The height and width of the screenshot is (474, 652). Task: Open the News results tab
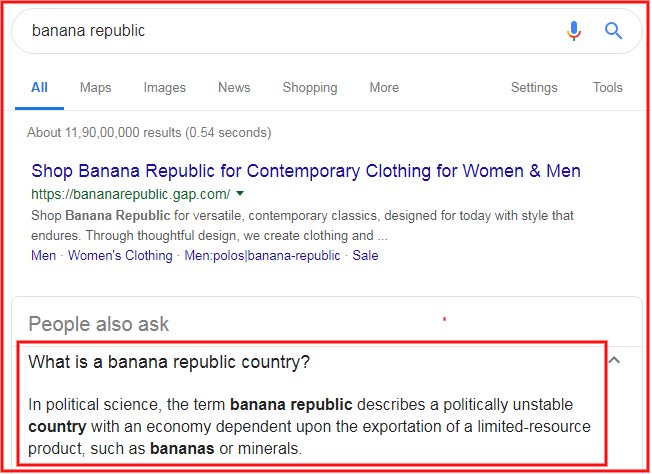(234, 88)
